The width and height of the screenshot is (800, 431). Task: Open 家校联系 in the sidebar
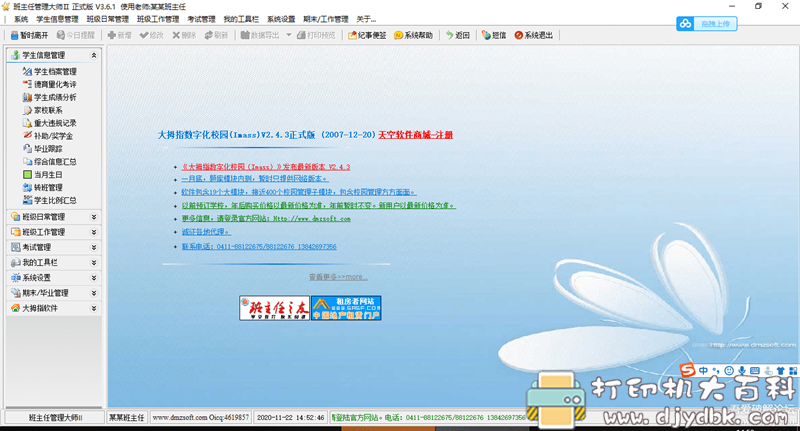coord(43,110)
